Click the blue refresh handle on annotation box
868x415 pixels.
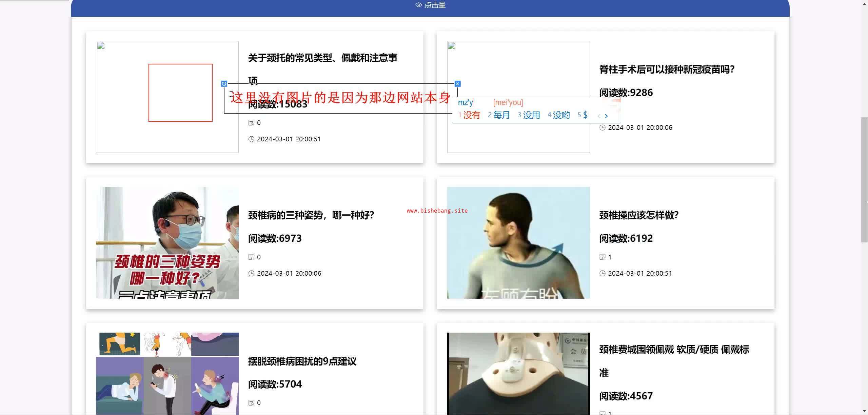point(224,84)
